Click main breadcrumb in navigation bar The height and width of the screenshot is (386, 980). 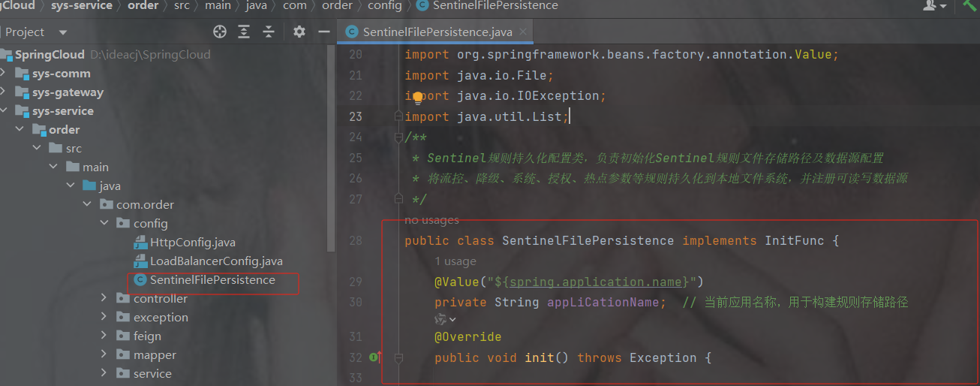[x=218, y=5]
